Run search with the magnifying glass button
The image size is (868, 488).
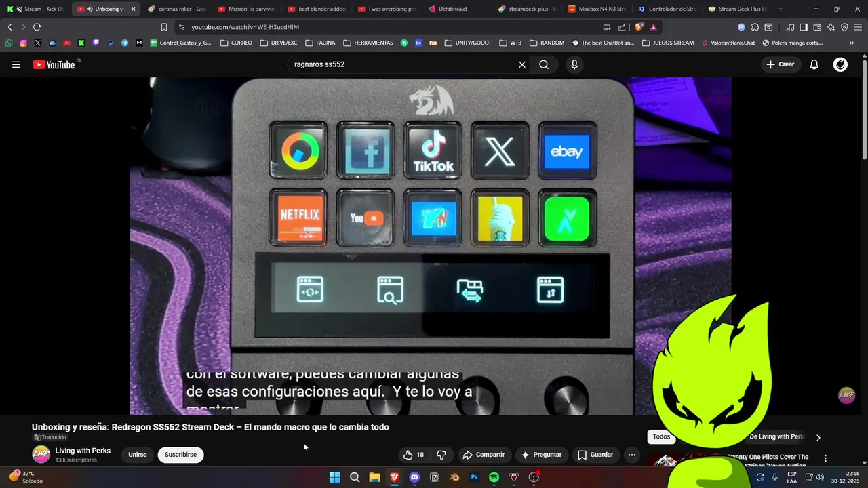(x=544, y=64)
